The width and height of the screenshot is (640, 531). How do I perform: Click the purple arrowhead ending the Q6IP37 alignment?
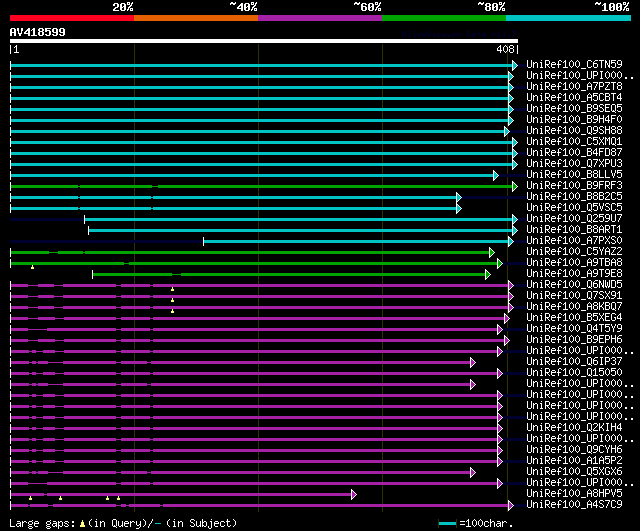[x=473, y=362]
